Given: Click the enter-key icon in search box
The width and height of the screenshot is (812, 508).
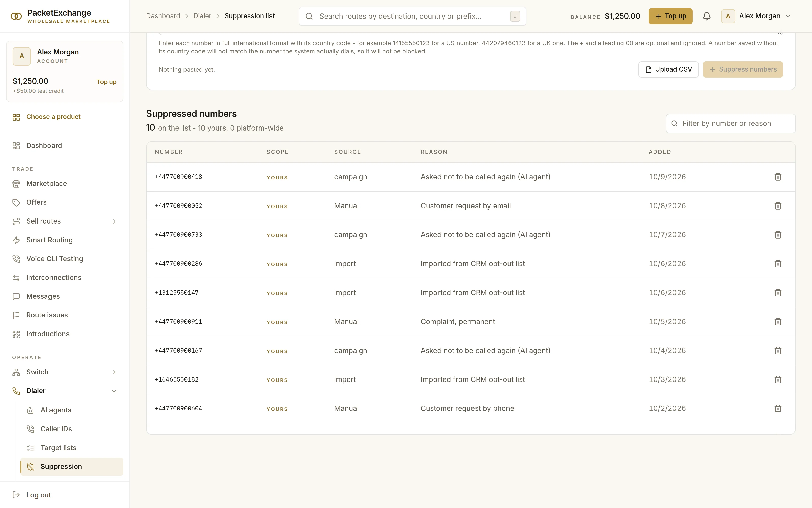Looking at the screenshot, I should 515,16.
